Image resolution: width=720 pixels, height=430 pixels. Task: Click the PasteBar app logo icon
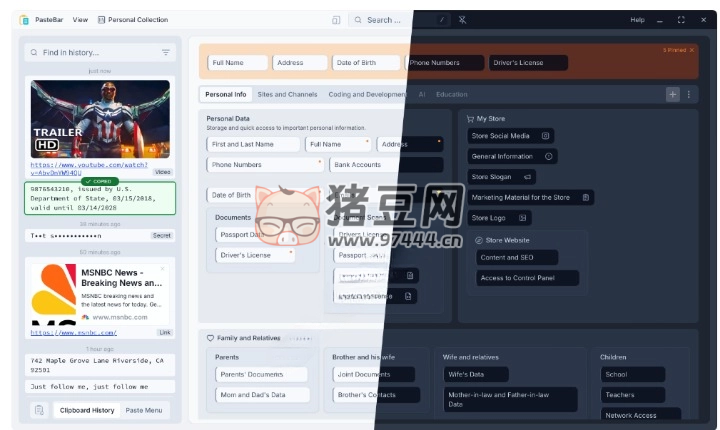click(25, 19)
